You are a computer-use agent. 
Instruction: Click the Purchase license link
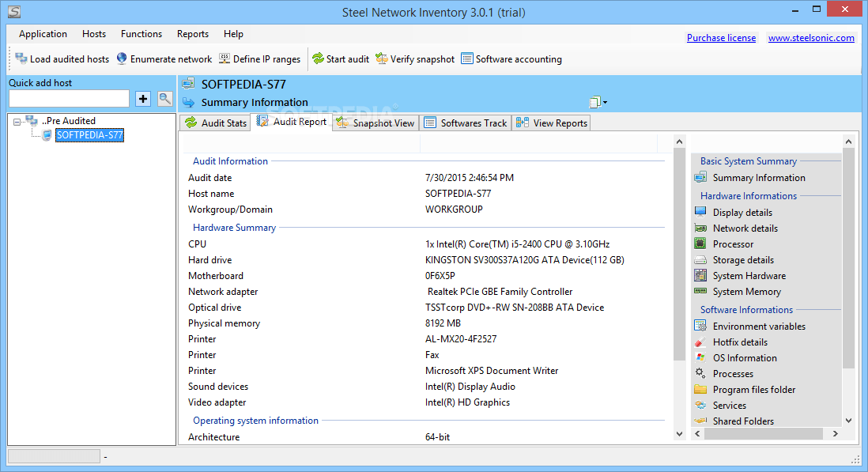click(721, 37)
